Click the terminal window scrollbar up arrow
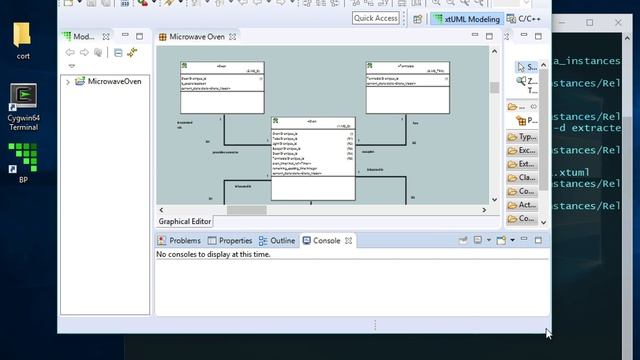The image size is (640, 360). [x=627, y=38]
